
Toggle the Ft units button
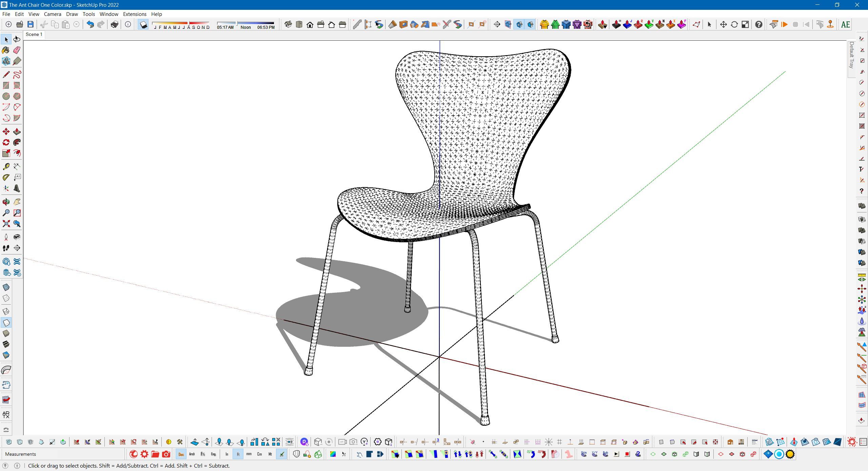(x=238, y=454)
